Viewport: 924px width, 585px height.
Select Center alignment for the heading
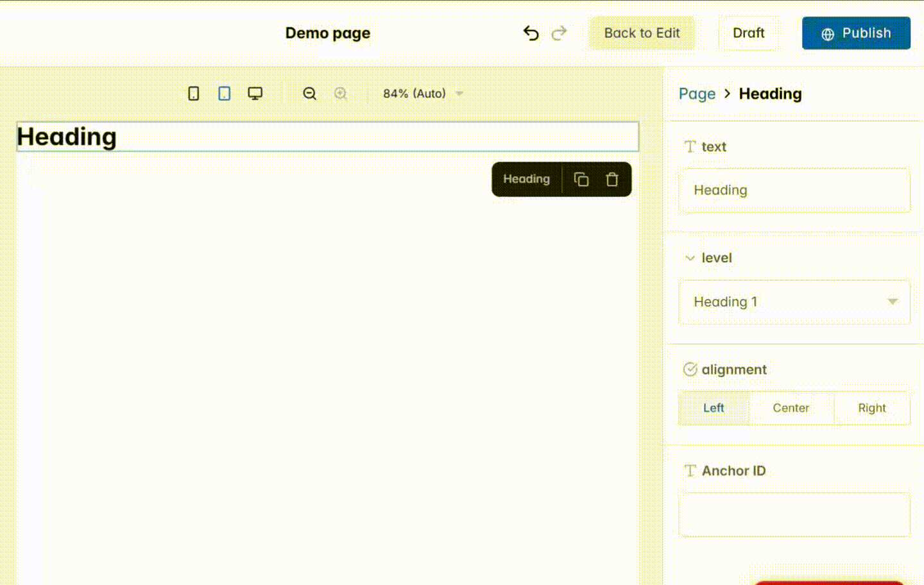coord(791,408)
